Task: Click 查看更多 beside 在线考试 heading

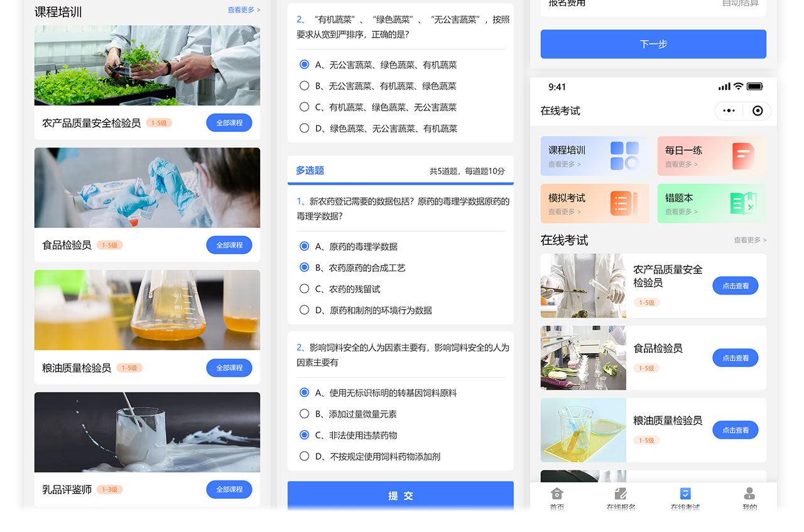Action: pos(750,240)
